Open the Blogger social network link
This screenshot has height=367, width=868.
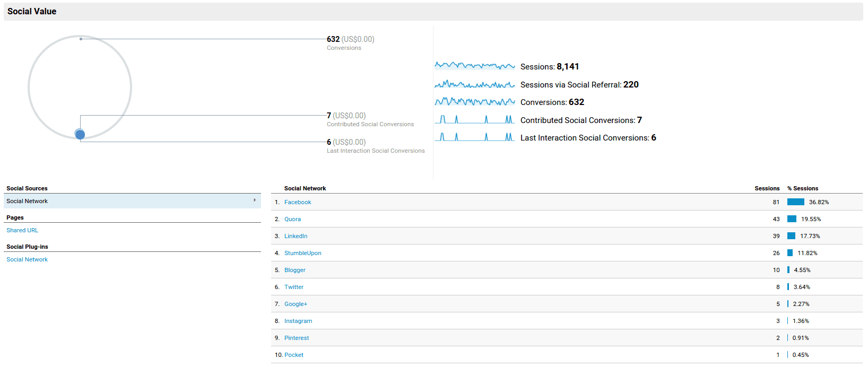294,270
